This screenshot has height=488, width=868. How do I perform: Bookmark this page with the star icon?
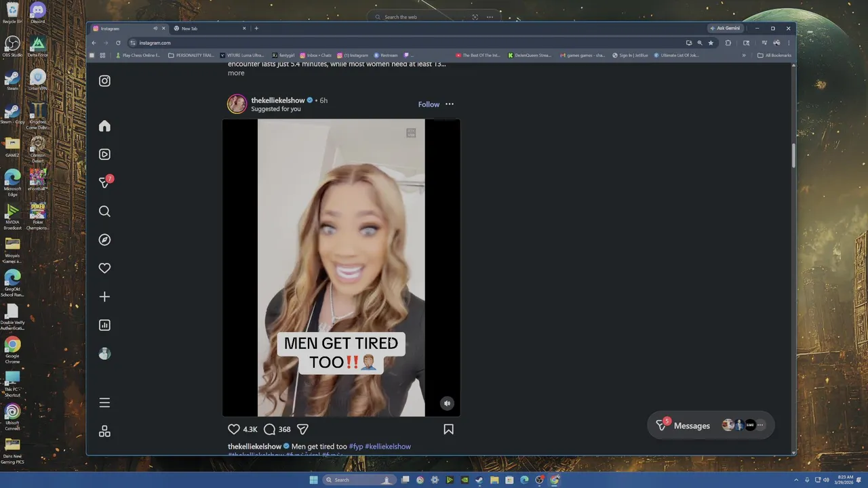[711, 43]
